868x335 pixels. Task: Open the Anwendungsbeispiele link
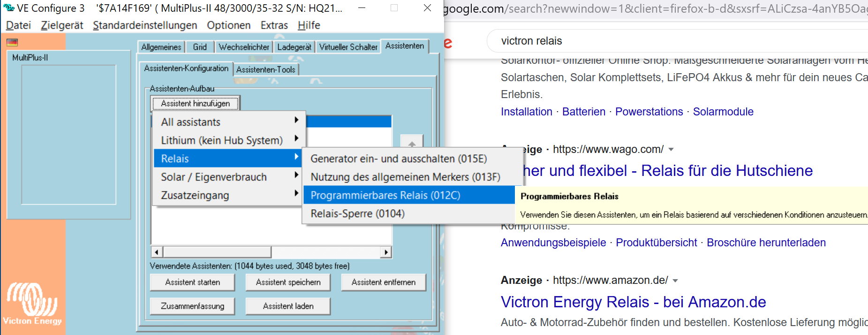(553, 243)
